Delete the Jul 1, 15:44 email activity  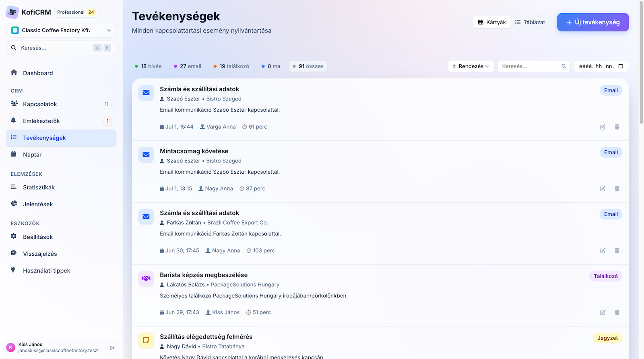pyautogui.click(x=617, y=127)
